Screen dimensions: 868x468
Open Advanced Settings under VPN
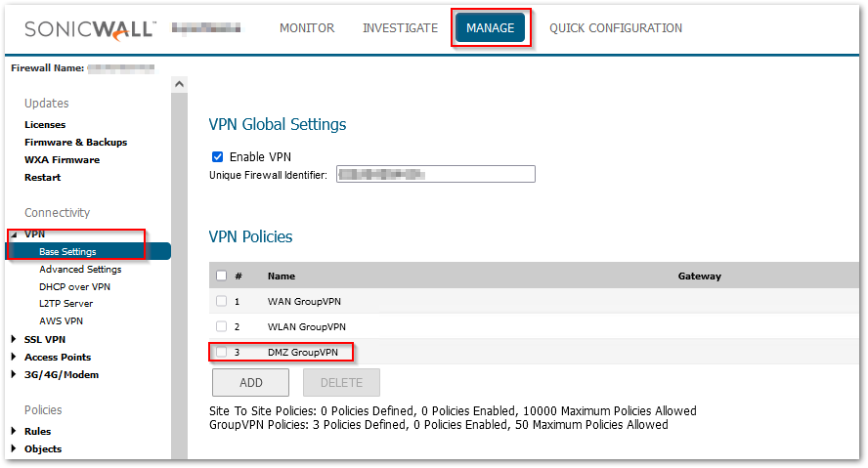tap(80, 269)
